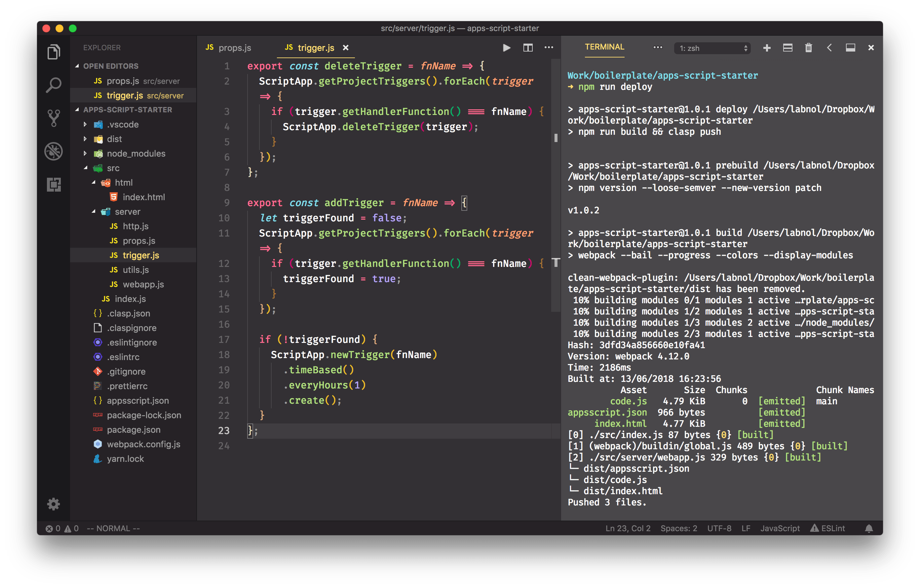
Task: Switch to the props.js tab
Action: (x=234, y=47)
